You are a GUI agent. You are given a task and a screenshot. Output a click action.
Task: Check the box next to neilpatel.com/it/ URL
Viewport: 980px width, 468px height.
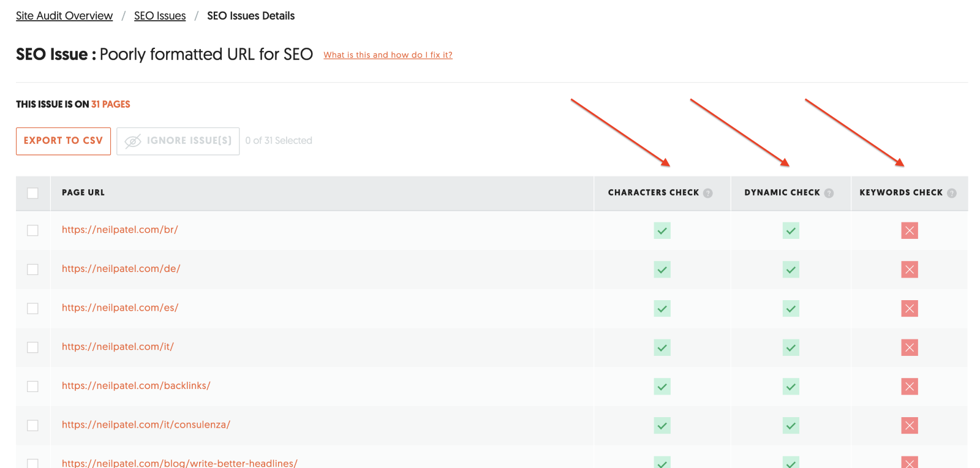click(33, 347)
